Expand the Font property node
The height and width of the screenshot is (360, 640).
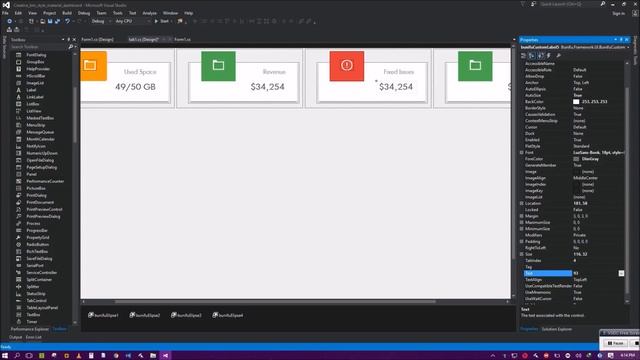coord(522,152)
